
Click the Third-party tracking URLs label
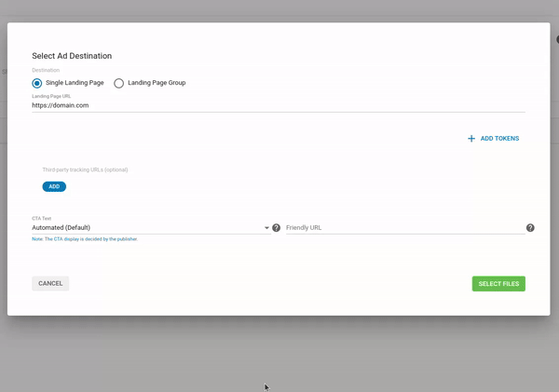click(x=85, y=169)
